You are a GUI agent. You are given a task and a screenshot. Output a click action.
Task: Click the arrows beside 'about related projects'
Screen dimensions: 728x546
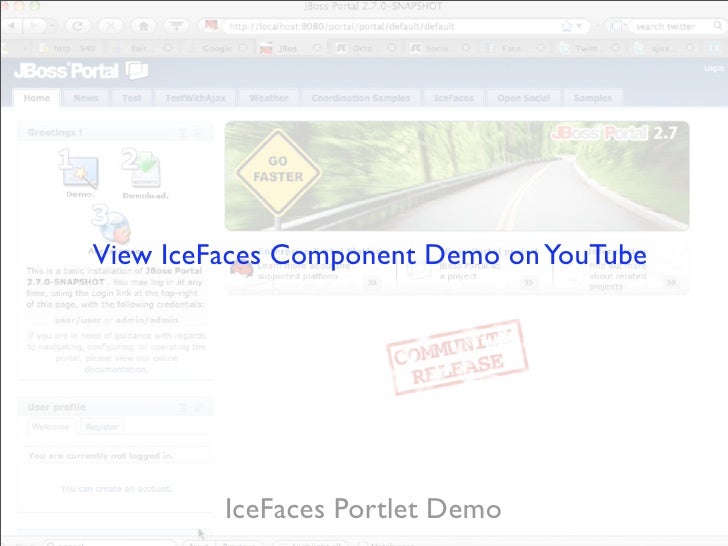pos(671,282)
